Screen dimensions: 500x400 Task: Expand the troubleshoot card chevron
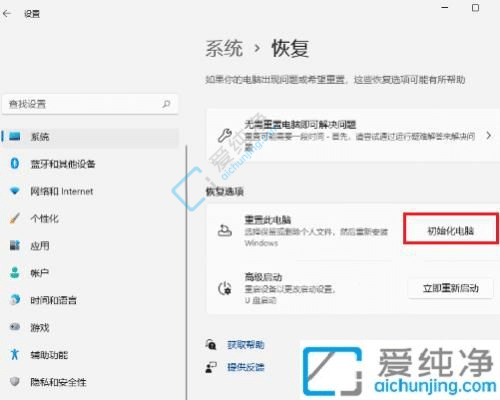(489, 136)
